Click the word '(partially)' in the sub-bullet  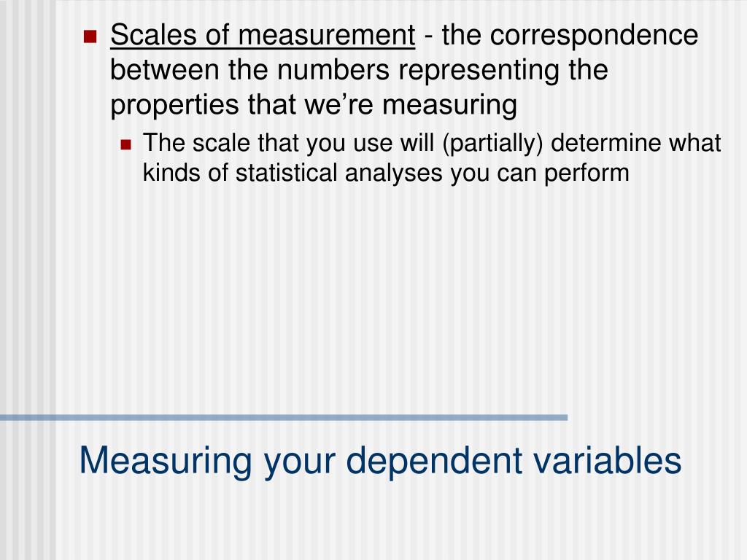coord(492,143)
